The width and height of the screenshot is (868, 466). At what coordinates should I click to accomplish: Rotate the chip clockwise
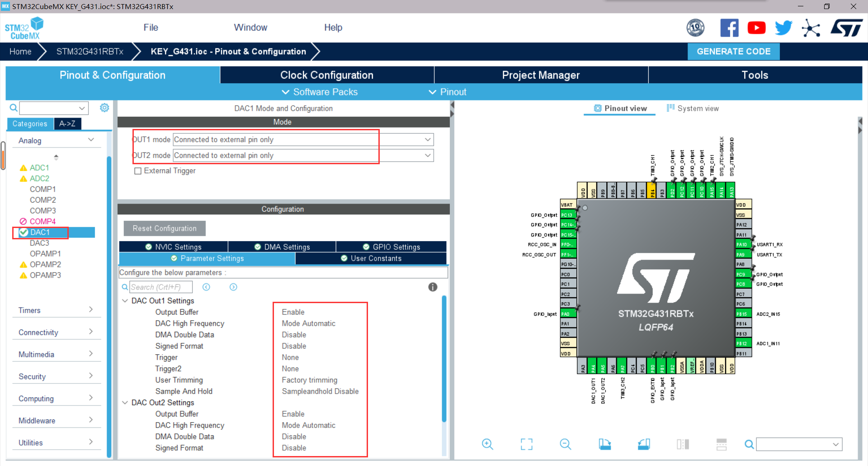tap(605, 444)
